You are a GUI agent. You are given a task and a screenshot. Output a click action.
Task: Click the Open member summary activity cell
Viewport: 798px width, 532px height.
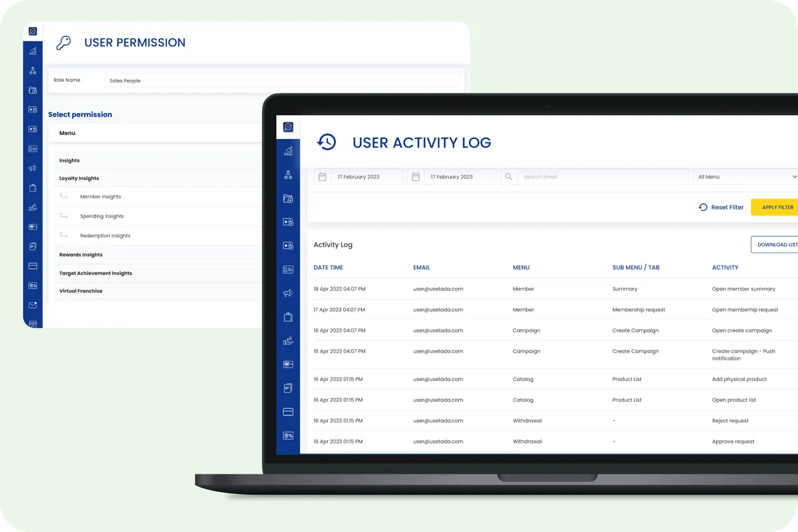pyautogui.click(x=743, y=289)
